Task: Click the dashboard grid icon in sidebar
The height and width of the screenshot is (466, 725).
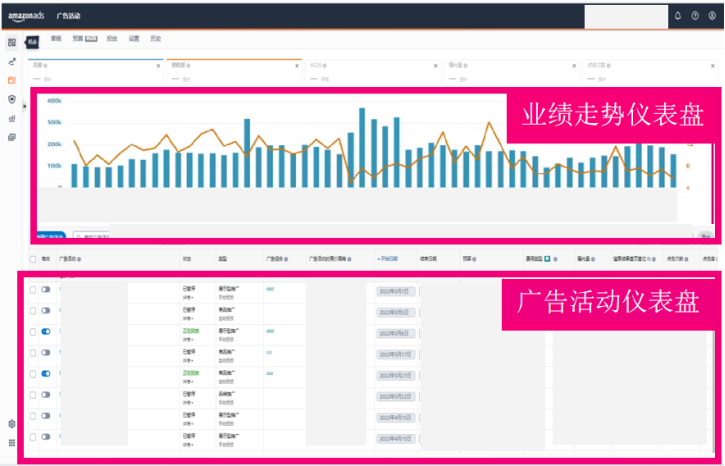Action: coord(12,42)
